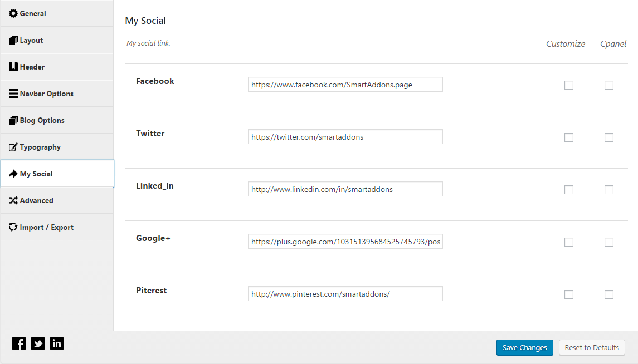Click the 'Cpanel' column heading
Screen dimensions: 638x364
pyautogui.click(x=613, y=44)
